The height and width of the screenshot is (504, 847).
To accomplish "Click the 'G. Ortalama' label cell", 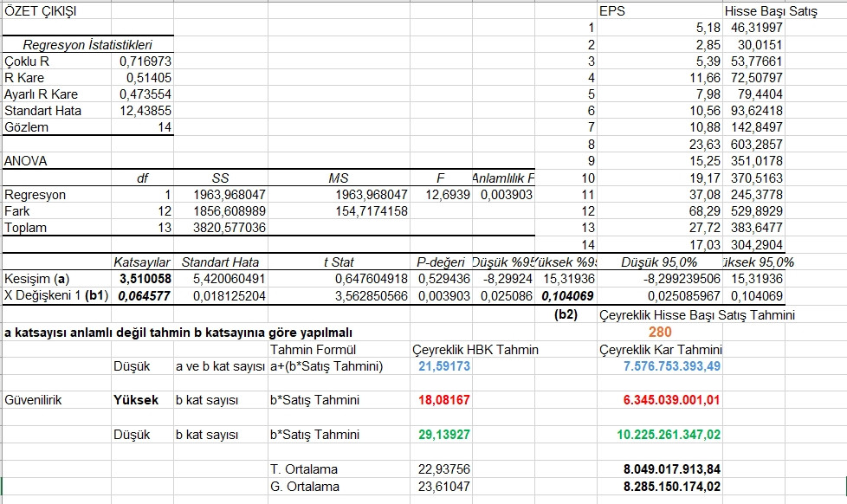I will click(305, 486).
